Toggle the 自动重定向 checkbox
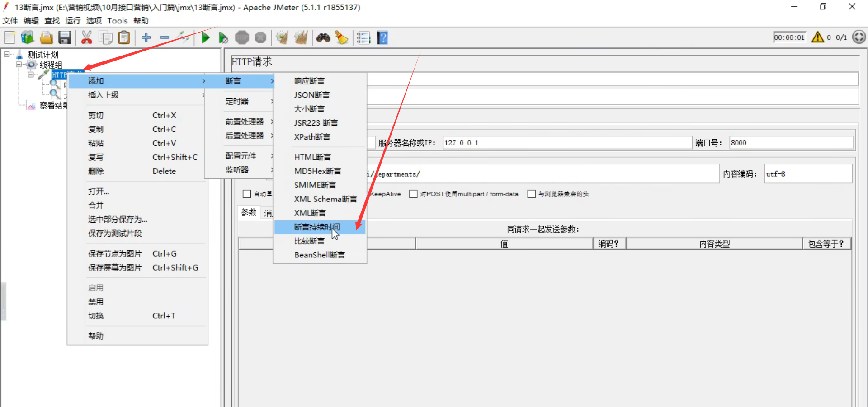 point(247,194)
